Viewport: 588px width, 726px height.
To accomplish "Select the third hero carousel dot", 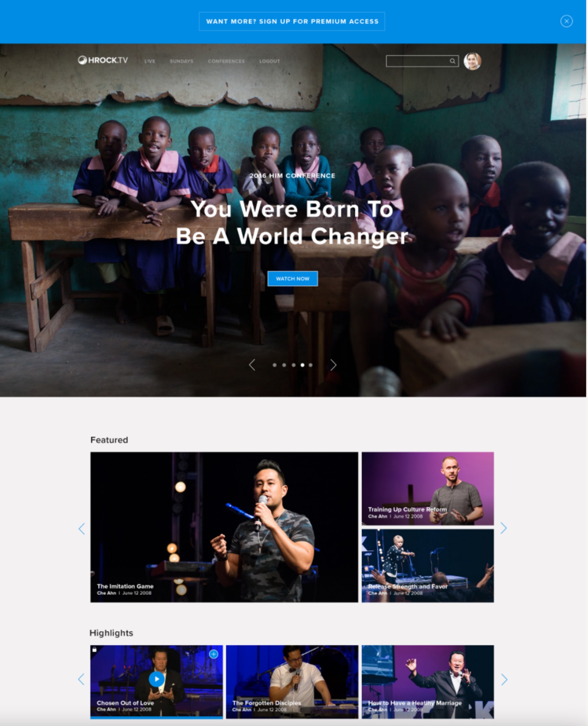I will pos(294,365).
